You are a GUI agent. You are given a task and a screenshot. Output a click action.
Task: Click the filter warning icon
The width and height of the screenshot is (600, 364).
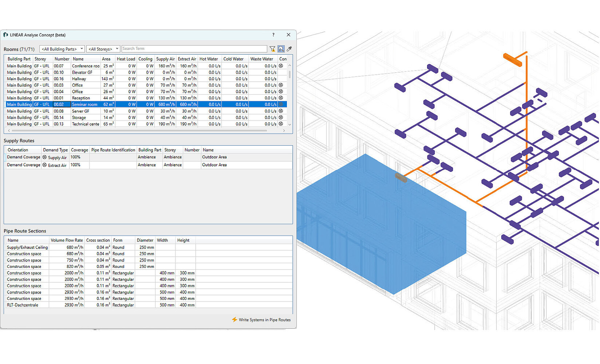(x=272, y=49)
